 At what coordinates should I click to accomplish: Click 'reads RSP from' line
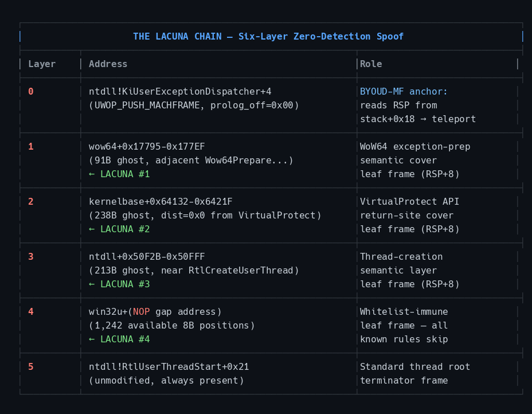pyautogui.click(x=398, y=106)
